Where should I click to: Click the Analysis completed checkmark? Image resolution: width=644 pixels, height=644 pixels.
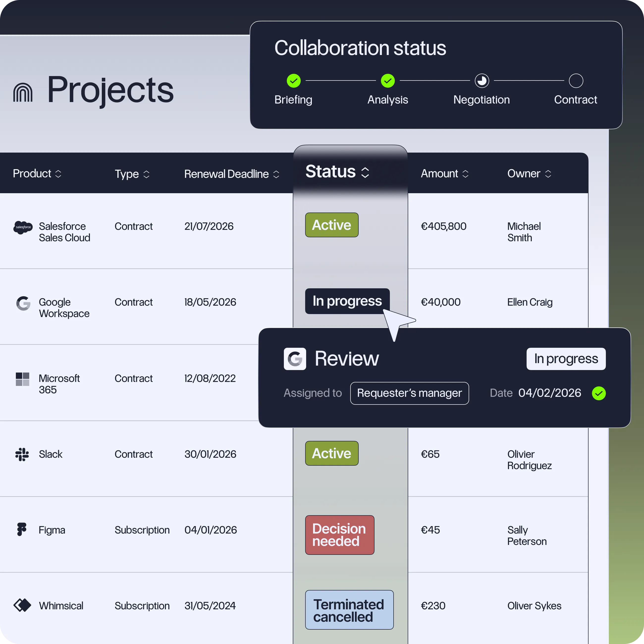tap(388, 81)
